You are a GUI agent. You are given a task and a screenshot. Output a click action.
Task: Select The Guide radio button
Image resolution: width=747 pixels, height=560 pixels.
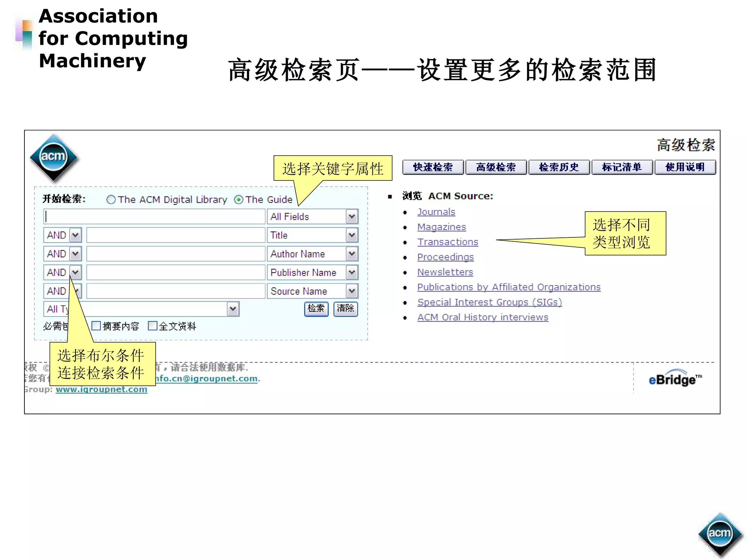tap(239, 200)
